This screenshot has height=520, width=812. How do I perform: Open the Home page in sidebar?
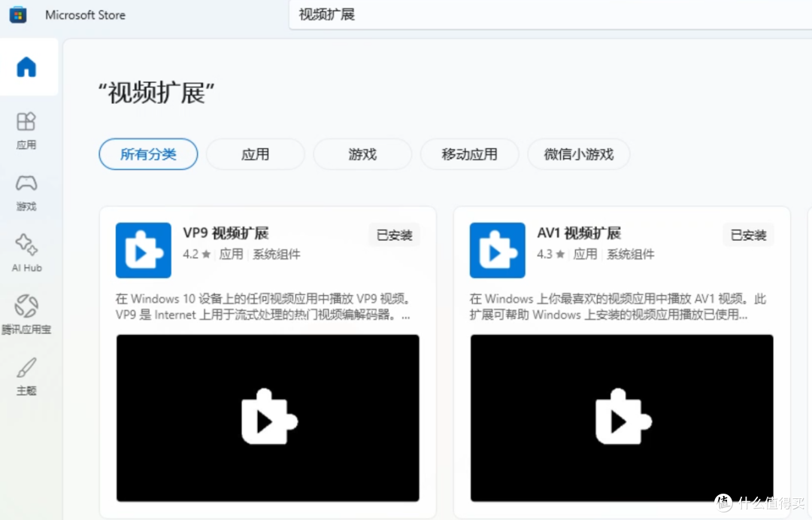(26, 67)
